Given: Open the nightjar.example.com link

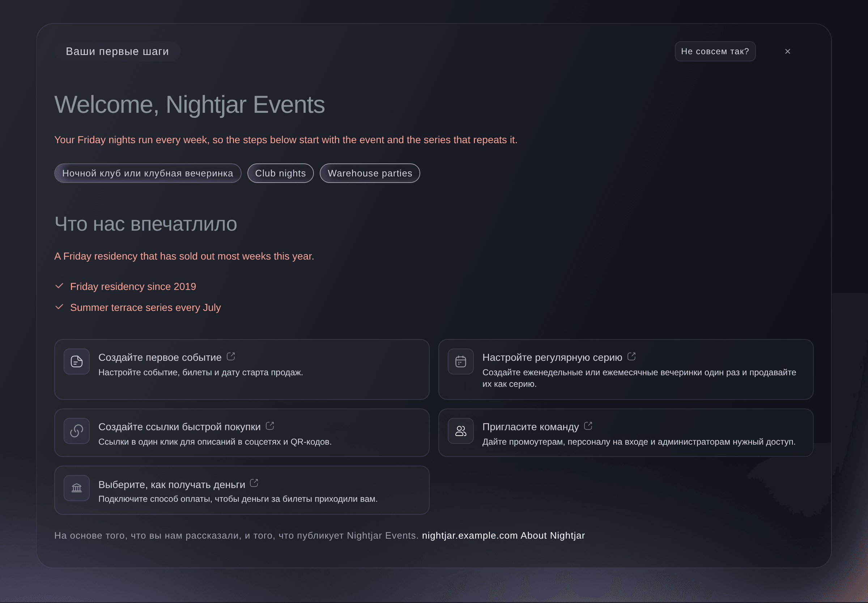Looking at the screenshot, I should [470, 535].
